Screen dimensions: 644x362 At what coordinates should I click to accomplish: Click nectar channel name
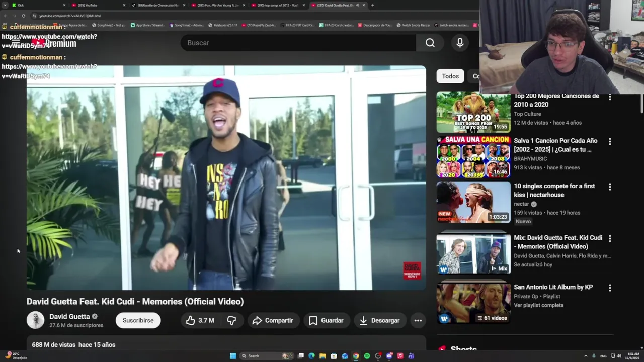pyautogui.click(x=521, y=204)
